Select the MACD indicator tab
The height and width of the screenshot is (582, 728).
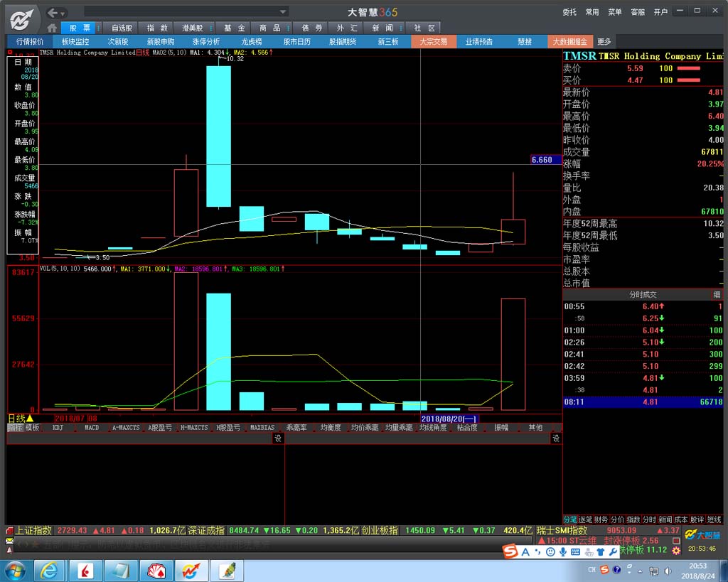pos(92,428)
